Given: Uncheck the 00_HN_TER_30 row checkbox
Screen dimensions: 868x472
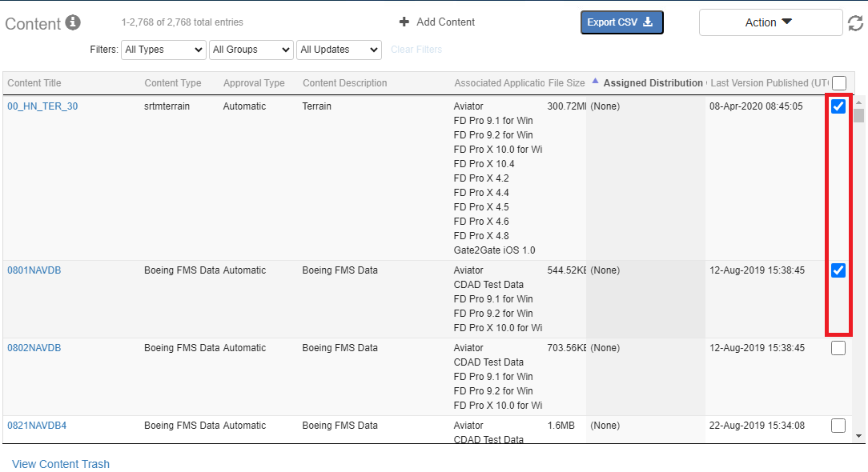Looking at the screenshot, I should pos(838,107).
